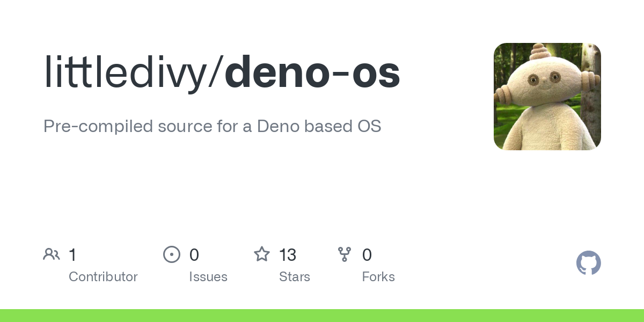Click the Stars count showing 13
This screenshot has height=322, width=644.
288,254
